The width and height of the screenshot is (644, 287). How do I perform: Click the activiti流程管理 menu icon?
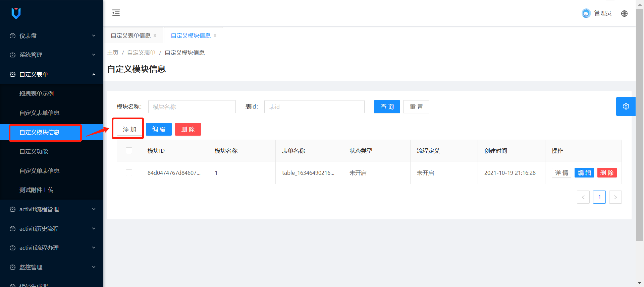point(13,209)
